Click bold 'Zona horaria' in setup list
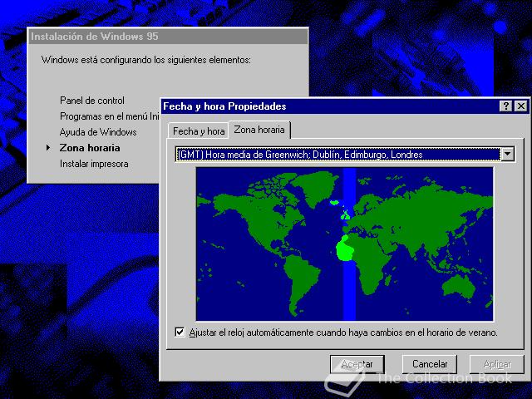 90,148
